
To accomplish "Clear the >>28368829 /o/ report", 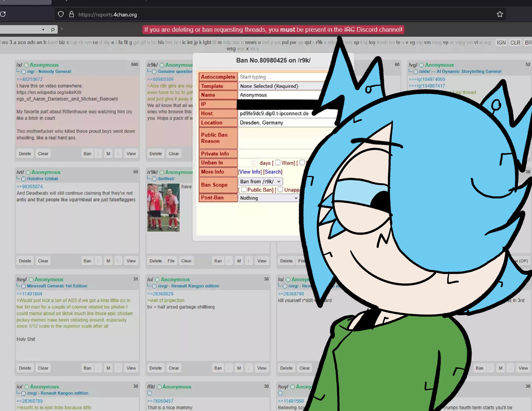I will coord(174,368).
